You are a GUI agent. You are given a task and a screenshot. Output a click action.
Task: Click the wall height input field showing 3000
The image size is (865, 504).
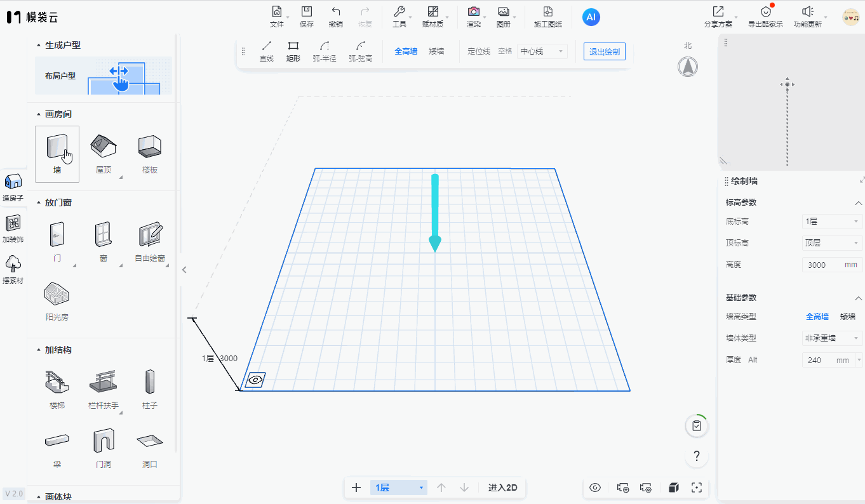[x=822, y=265]
